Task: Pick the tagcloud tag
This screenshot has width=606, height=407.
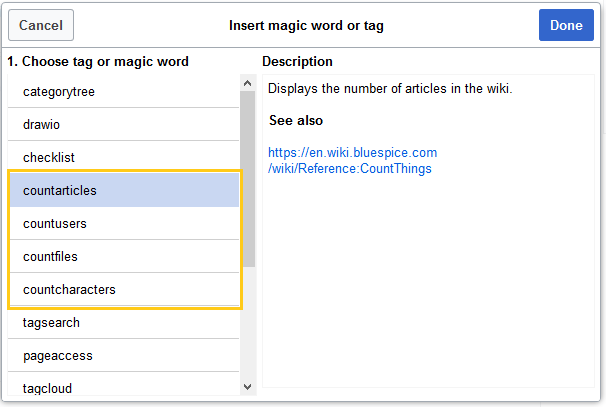Action: click(x=123, y=387)
